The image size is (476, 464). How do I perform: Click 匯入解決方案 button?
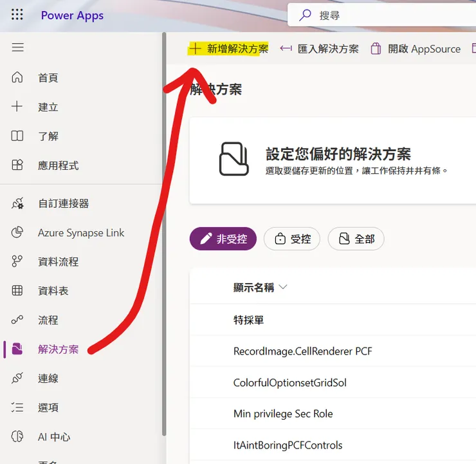click(319, 48)
